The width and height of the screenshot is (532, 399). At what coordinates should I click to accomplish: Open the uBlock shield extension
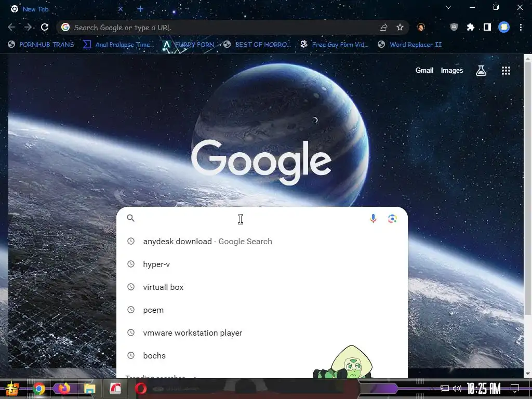tap(454, 27)
